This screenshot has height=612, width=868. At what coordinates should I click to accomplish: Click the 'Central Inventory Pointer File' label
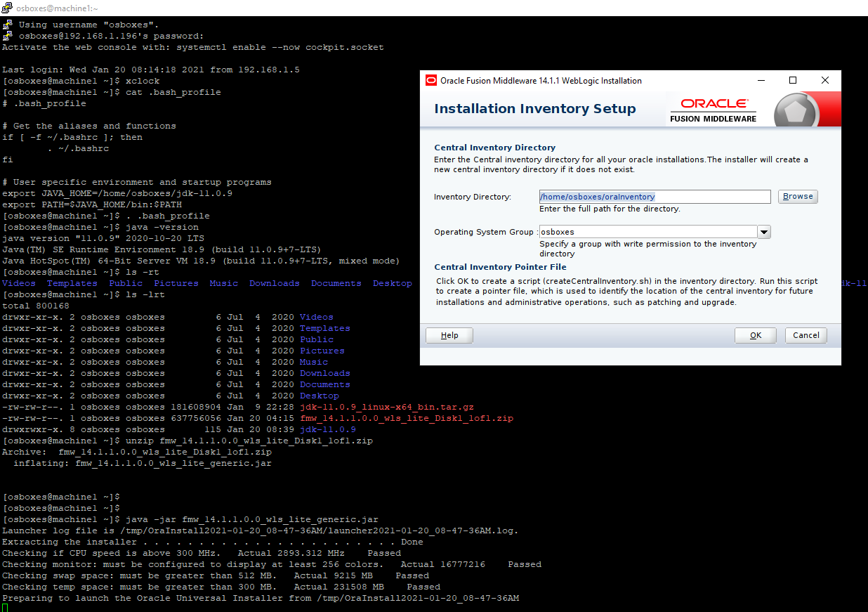(x=500, y=267)
